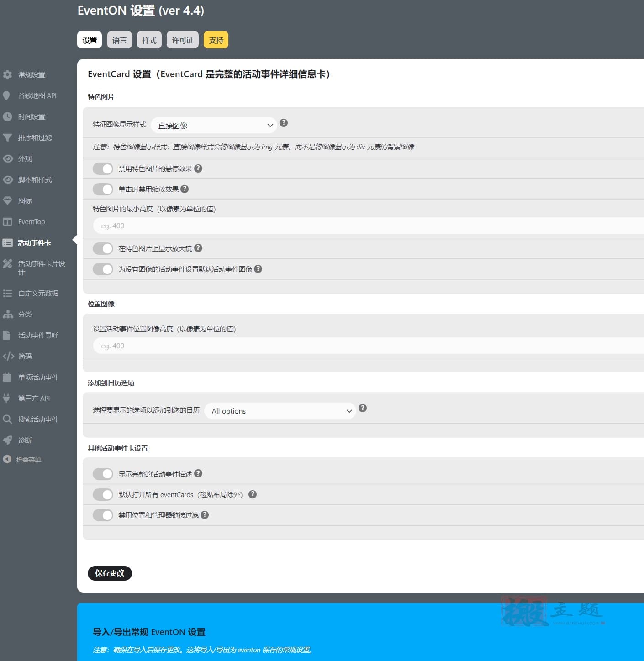Click the hierarchy icon for 分类

click(x=8, y=314)
